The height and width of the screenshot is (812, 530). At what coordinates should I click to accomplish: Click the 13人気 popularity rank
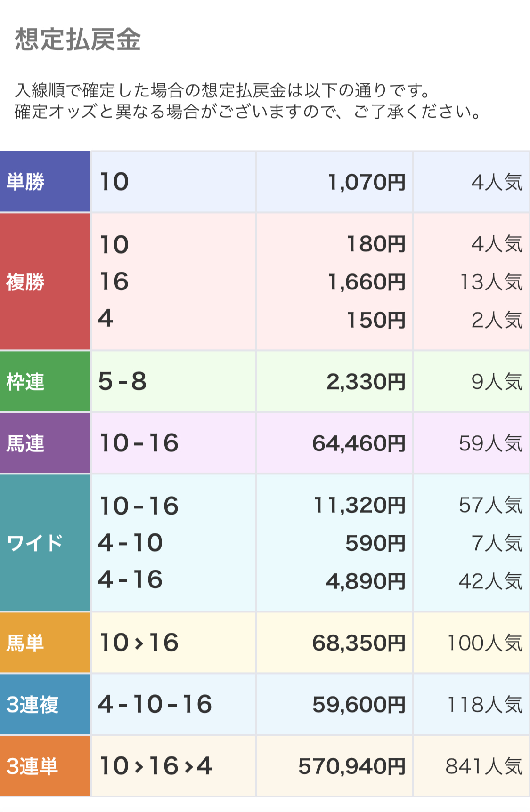pos(491,282)
